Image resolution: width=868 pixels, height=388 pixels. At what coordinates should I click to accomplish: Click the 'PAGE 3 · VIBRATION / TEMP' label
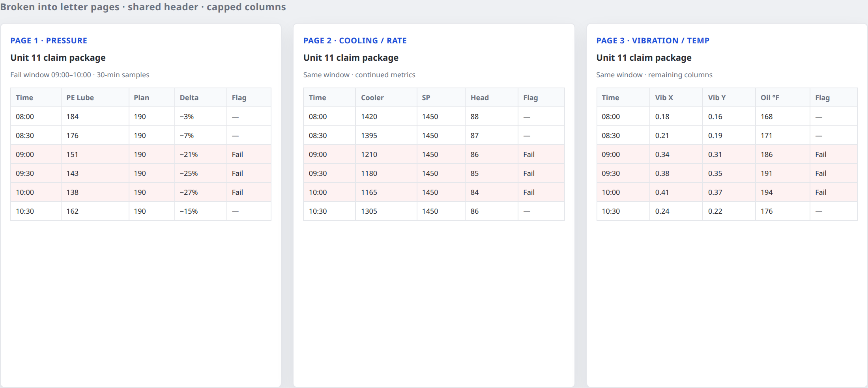(x=653, y=41)
